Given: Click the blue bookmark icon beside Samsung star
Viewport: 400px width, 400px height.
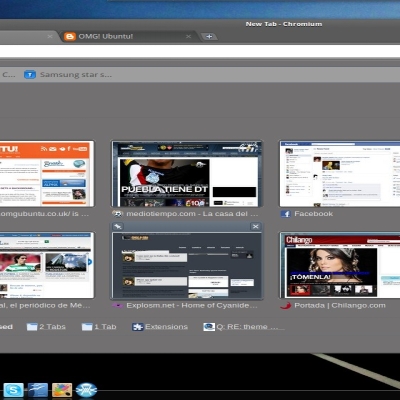Looking at the screenshot, I should [30, 75].
